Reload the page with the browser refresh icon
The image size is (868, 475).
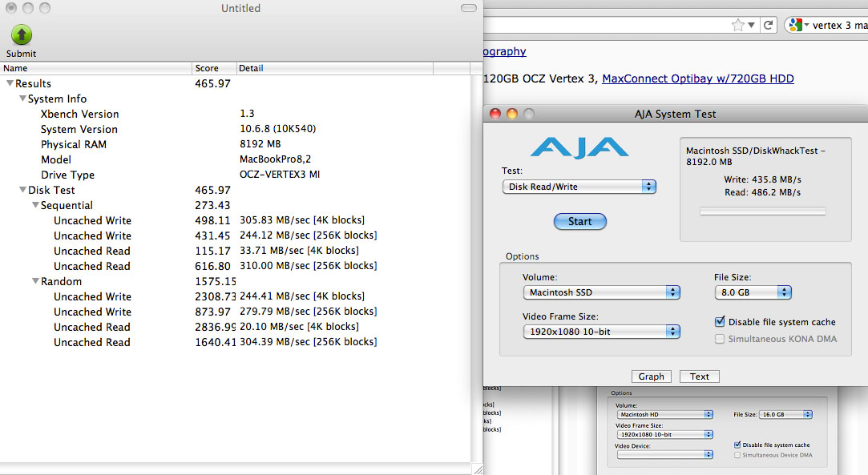coord(769,25)
